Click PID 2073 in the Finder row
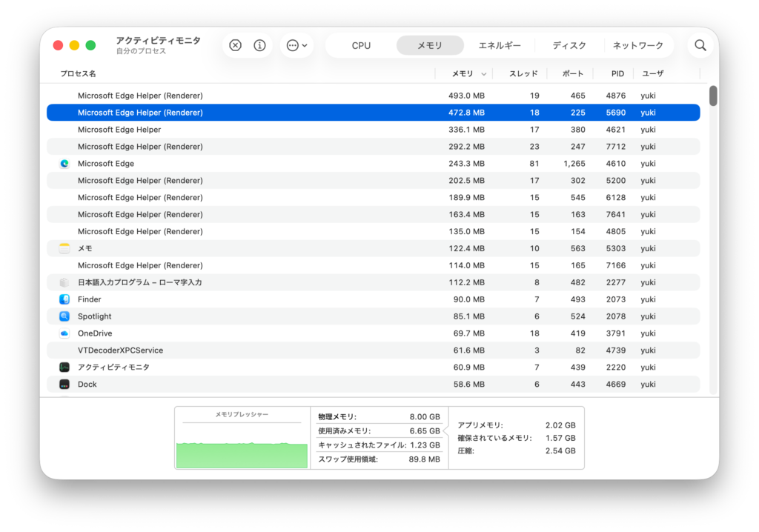 tap(616, 299)
